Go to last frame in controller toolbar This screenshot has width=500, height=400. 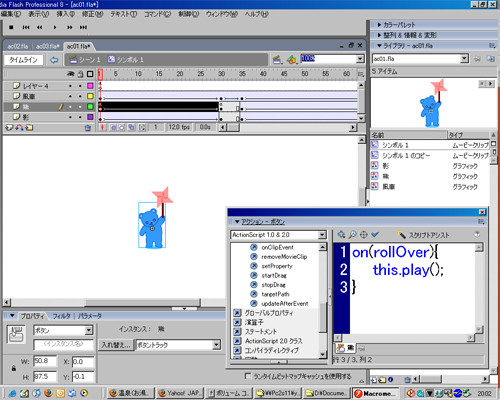click(x=83, y=27)
